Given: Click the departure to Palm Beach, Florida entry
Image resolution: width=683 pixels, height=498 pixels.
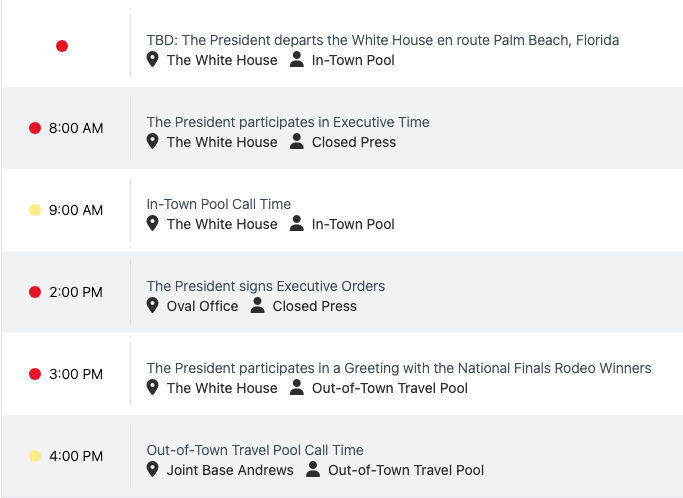Looking at the screenshot, I should [x=382, y=40].
